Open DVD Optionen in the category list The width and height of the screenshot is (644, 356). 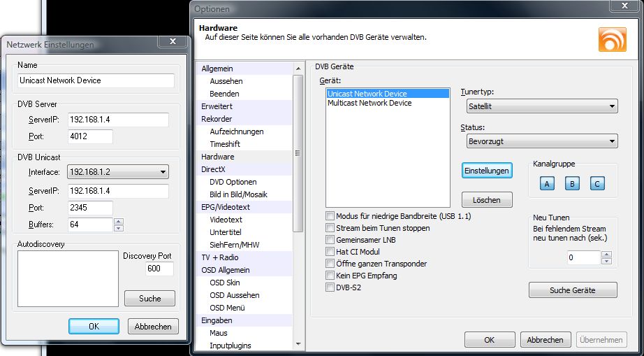click(233, 182)
